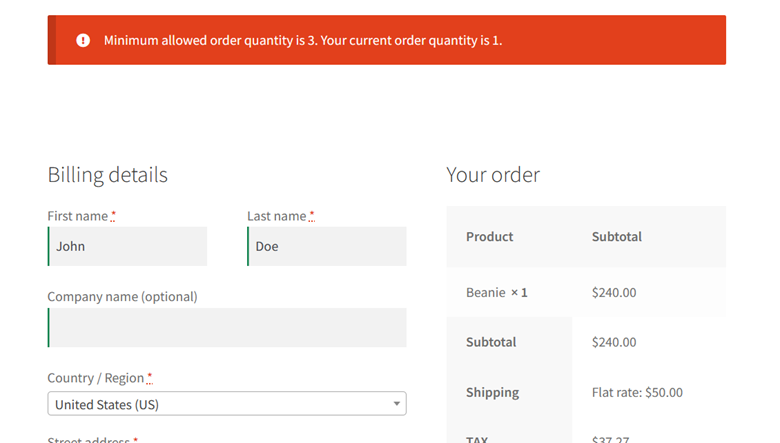Click the minimum order quantity error message
Image resolution: width=780 pixels, height=443 pixels.
(x=303, y=40)
